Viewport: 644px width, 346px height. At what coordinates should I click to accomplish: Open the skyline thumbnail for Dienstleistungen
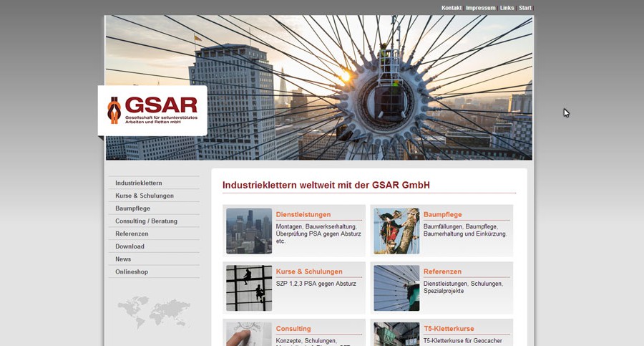pyautogui.click(x=249, y=231)
